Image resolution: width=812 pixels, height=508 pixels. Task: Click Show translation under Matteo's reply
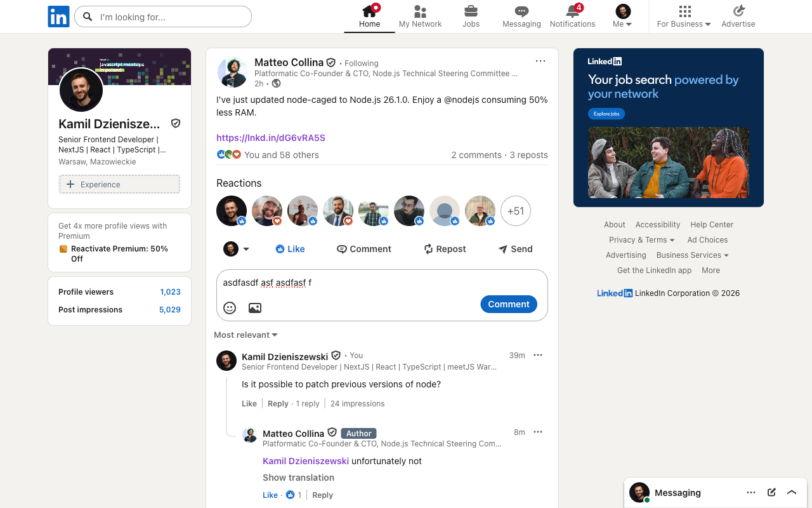298,478
